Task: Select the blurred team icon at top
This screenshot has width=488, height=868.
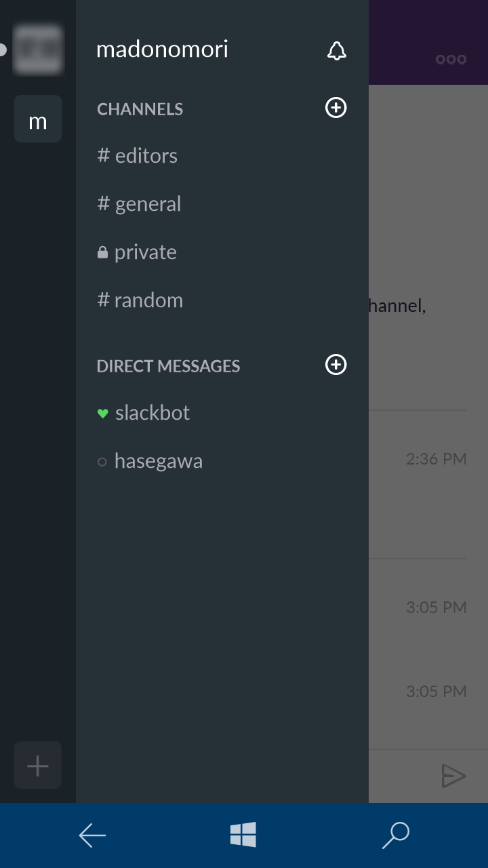Action: pos(38,50)
